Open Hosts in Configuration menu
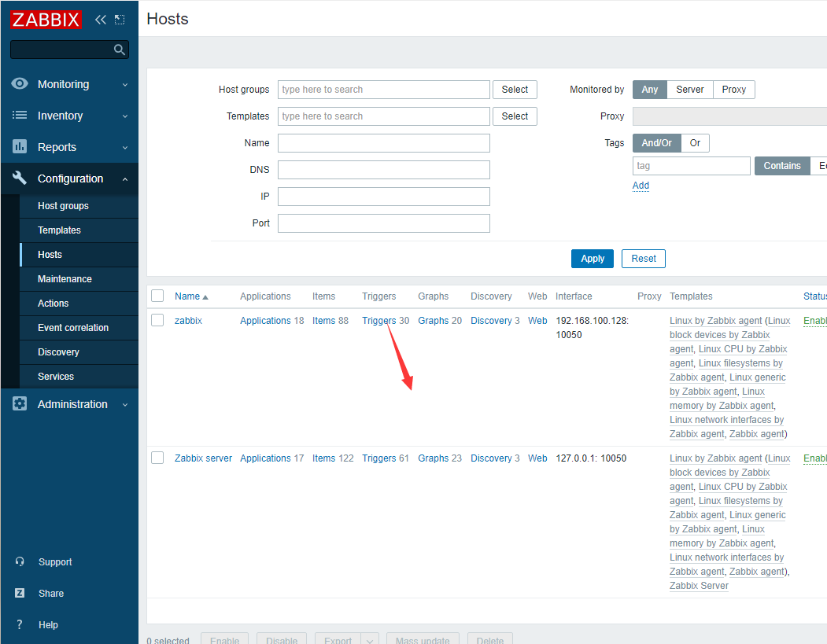 click(79, 255)
